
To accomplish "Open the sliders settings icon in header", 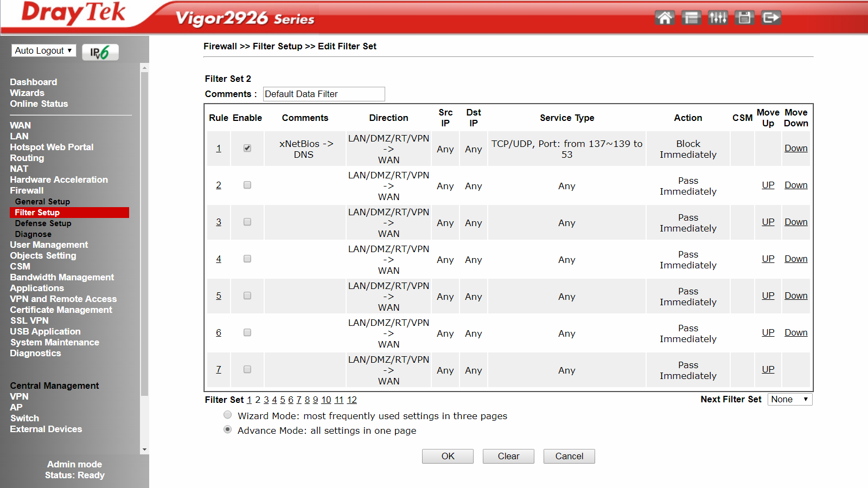I will (718, 18).
